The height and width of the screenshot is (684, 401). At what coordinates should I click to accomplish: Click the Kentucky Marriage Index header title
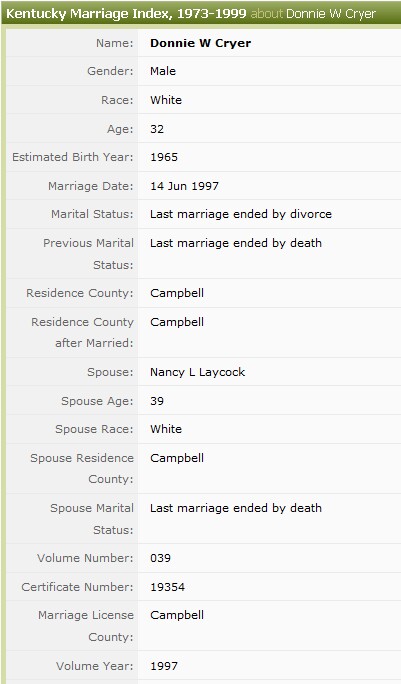[x=126, y=14]
